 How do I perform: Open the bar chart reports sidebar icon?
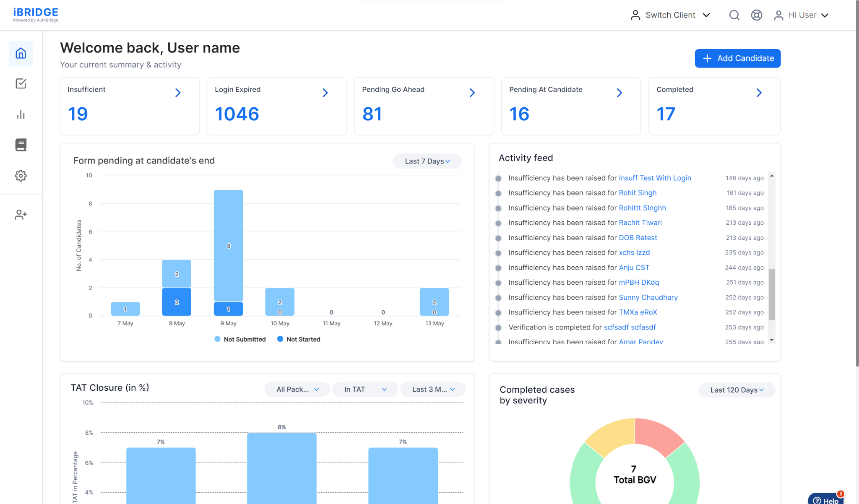pos(21,114)
